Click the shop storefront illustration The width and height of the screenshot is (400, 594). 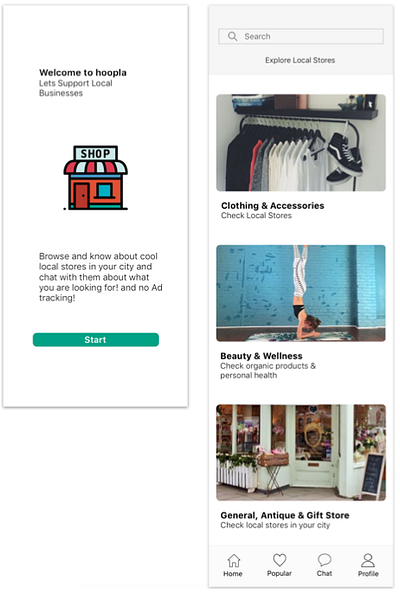(95, 178)
